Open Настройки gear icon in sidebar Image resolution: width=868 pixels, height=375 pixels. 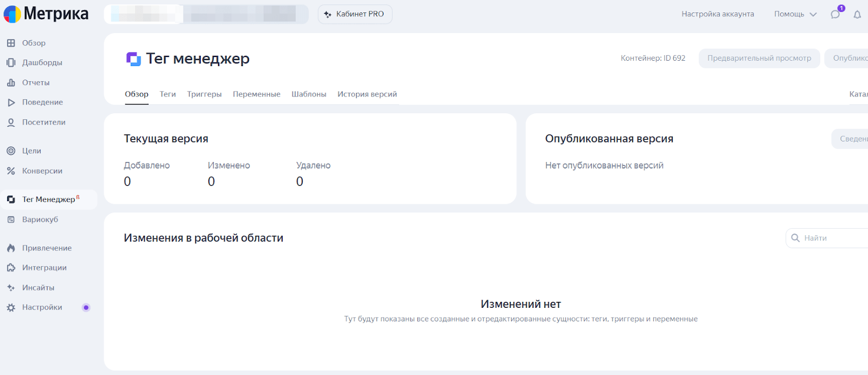coord(11,307)
